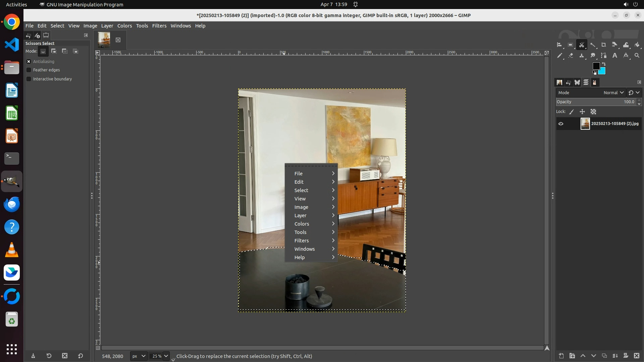This screenshot has height=362, width=644.
Task: Enable Feather edges option
Action: tap(29, 70)
